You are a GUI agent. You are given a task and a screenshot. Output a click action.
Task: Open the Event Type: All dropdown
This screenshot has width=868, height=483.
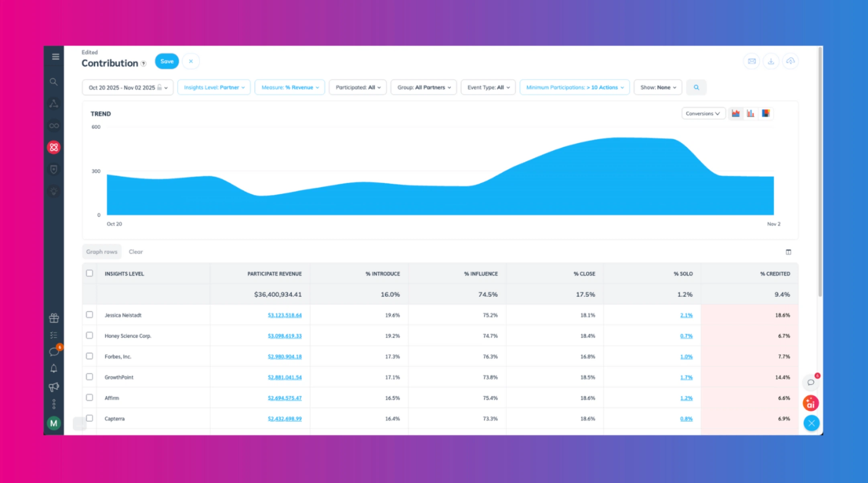(x=488, y=87)
